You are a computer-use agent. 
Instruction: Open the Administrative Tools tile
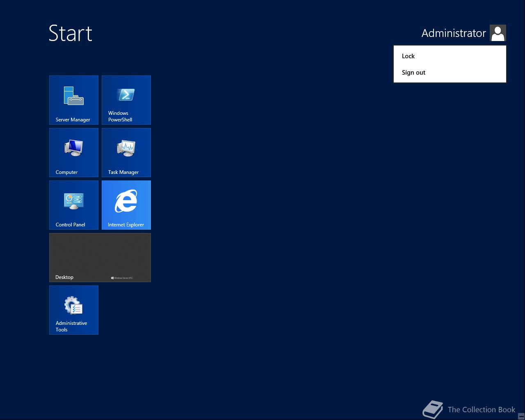[x=74, y=310]
